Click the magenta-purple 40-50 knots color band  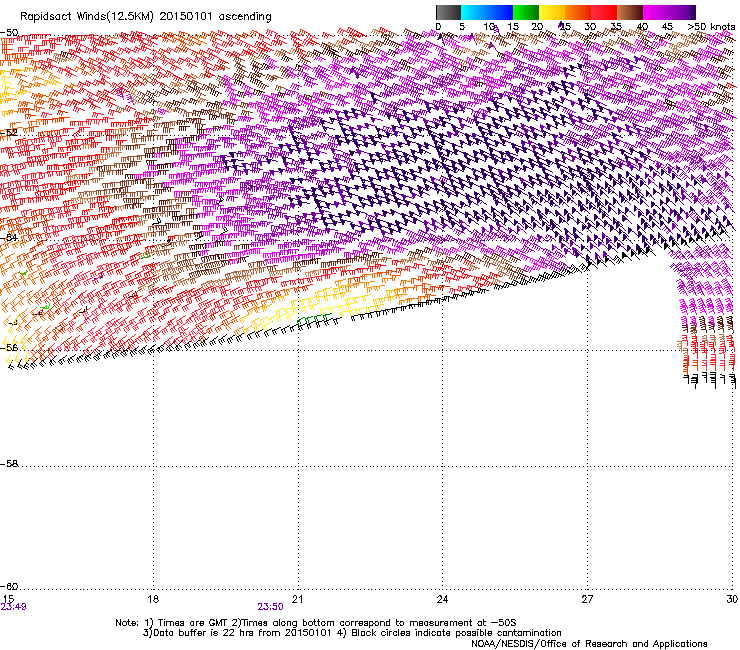[669, 12]
